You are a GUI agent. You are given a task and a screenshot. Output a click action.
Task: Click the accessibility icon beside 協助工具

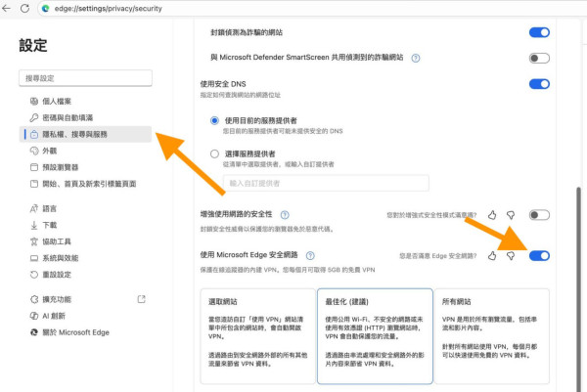(34, 241)
